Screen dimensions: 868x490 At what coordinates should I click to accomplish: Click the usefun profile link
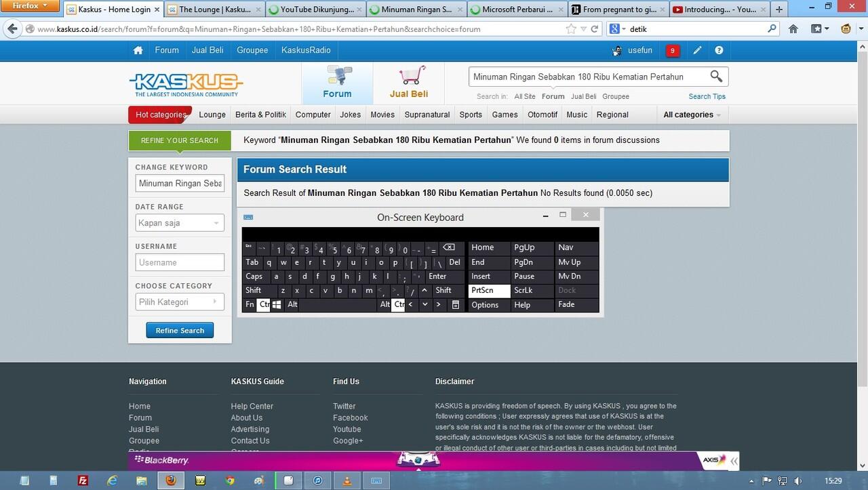(639, 50)
